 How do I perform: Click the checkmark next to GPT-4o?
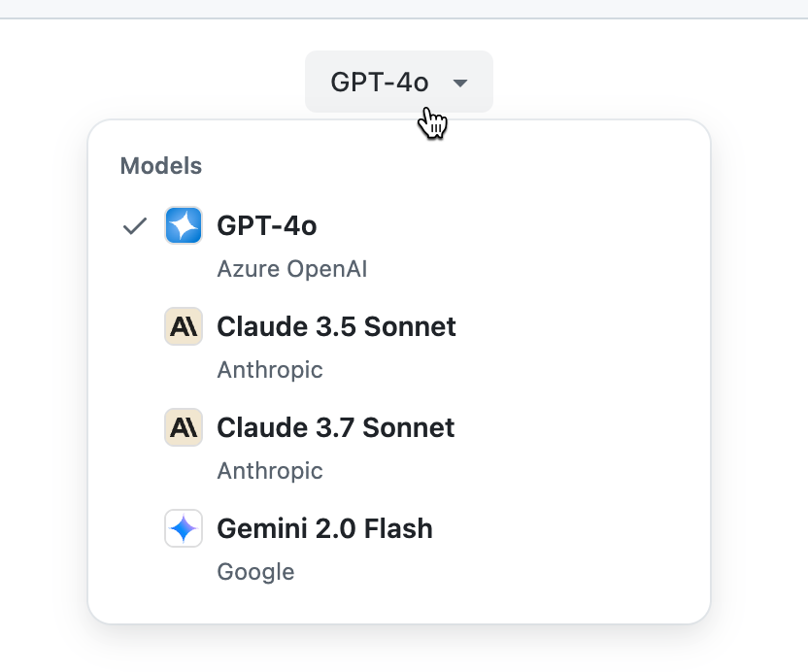(x=134, y=225)
